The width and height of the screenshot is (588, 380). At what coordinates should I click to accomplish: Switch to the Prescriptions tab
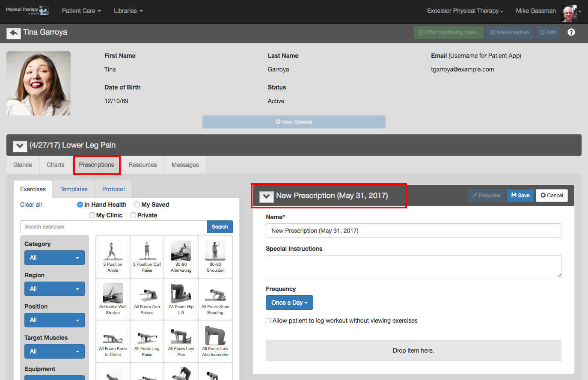[x=97, y=165]
